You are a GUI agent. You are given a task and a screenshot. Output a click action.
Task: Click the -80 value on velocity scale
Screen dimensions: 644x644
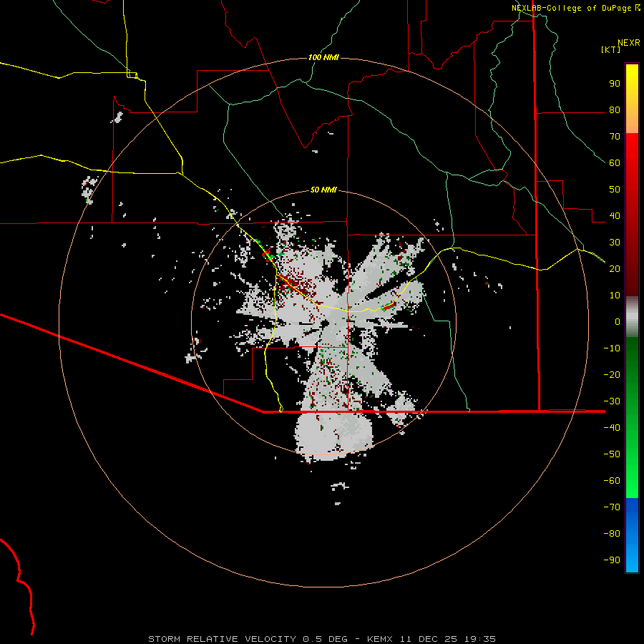coord(612,534)
